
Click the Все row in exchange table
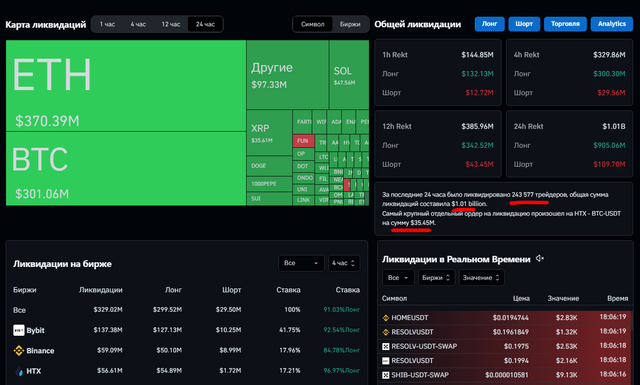(187, 310)
